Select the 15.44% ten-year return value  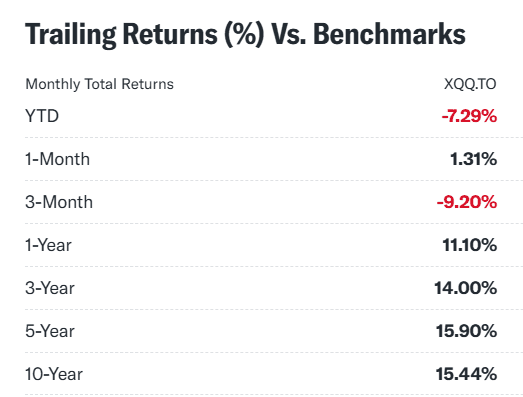pos(466,374)
